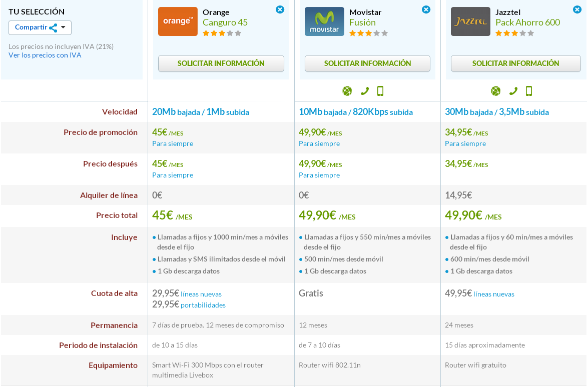
Task: Click Orange 'Llamadas y SMS ilimitados' item
Action: click(x=221, y=259)
